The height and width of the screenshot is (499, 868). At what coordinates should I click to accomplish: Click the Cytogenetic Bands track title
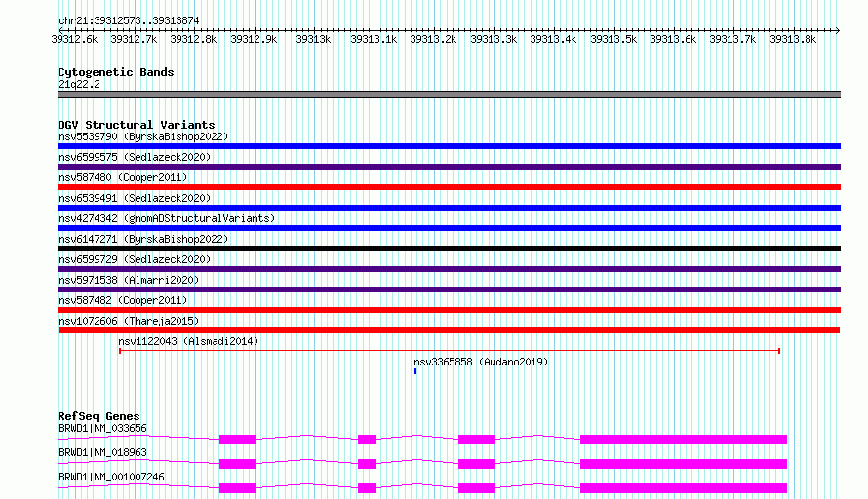116,72
